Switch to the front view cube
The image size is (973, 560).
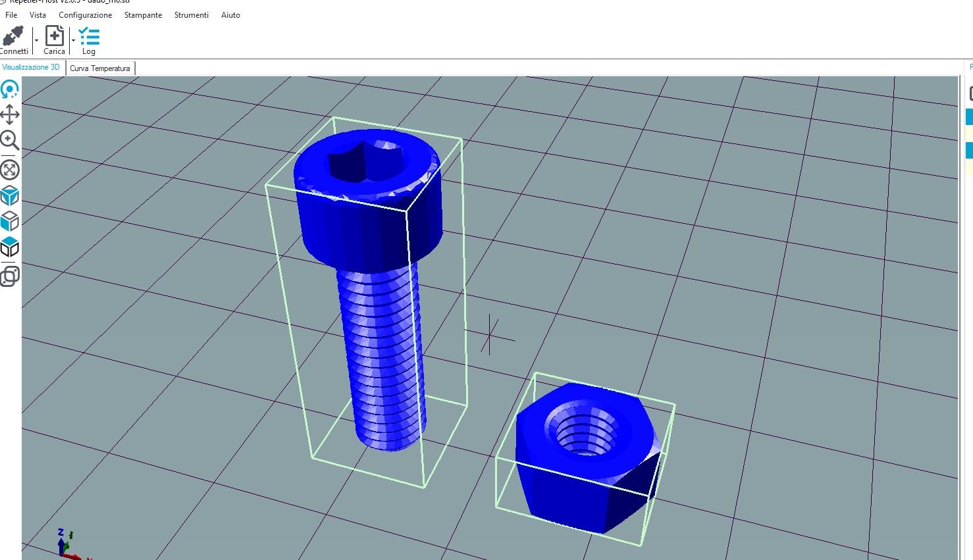pyautogui.click(x=10, y=221)
